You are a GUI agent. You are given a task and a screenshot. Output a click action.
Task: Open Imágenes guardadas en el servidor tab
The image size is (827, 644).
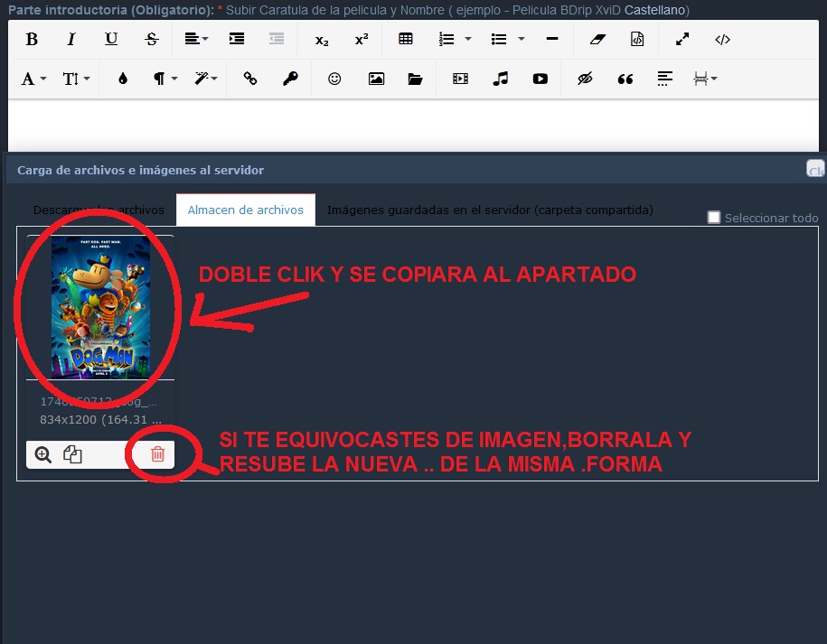tap(490, 210)
